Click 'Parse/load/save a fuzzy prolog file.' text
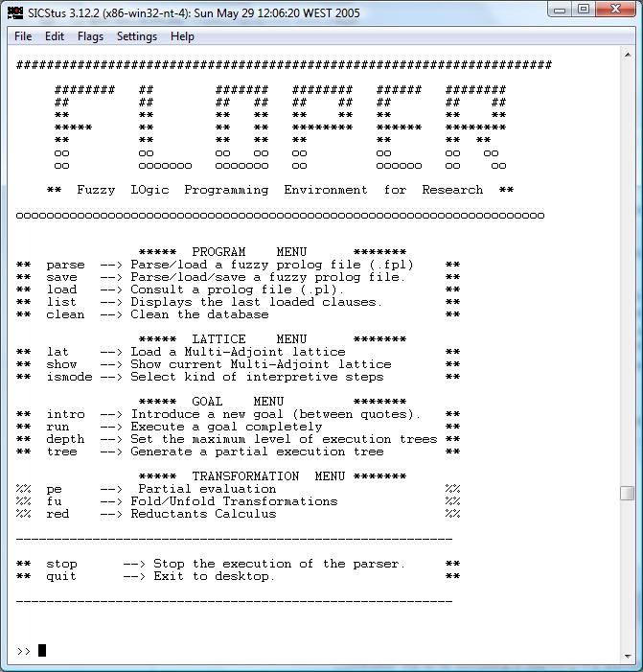 (x=268, y=277)
